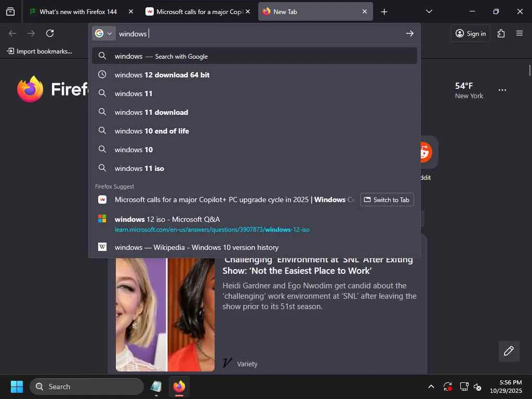Viewport: 532px width, 399px height.
Task: Click the taskbar clock 5:56 PM
Action: (x=506, y=387)
